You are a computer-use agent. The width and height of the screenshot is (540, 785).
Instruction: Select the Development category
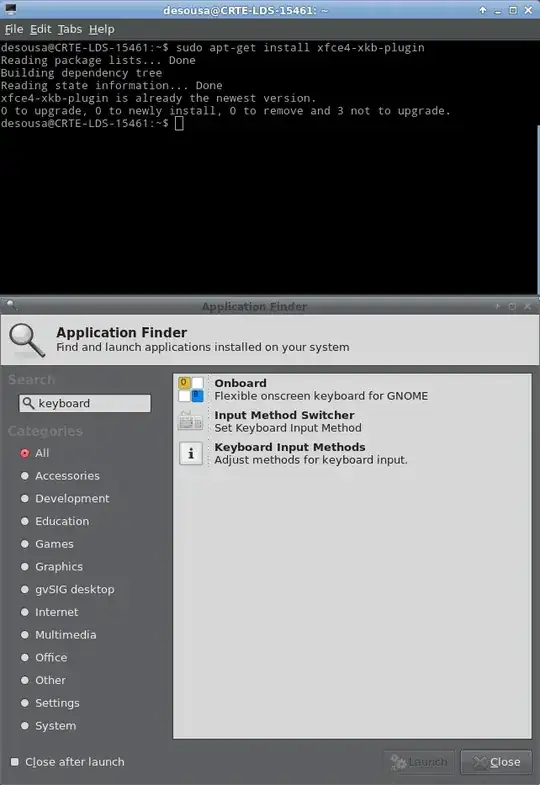coord(65,499)
